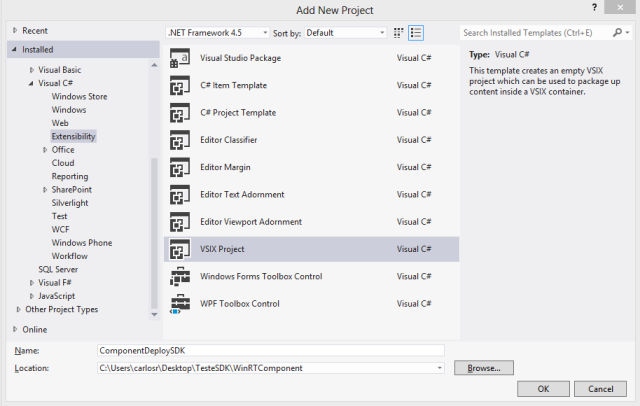Screen dimensions: 640x406
Task: Click the category tree scrollbar thumb
Action: coord(154,233)
